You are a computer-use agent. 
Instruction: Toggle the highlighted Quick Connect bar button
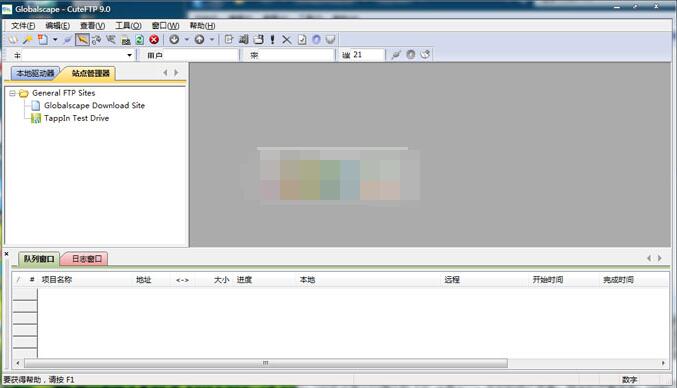coord(82,40)
